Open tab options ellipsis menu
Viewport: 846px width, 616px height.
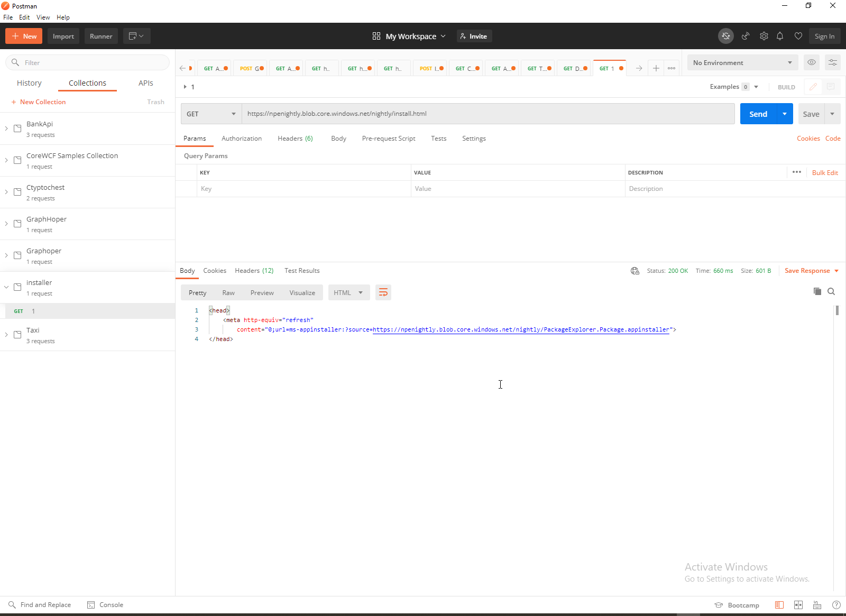tap(672, 68)
